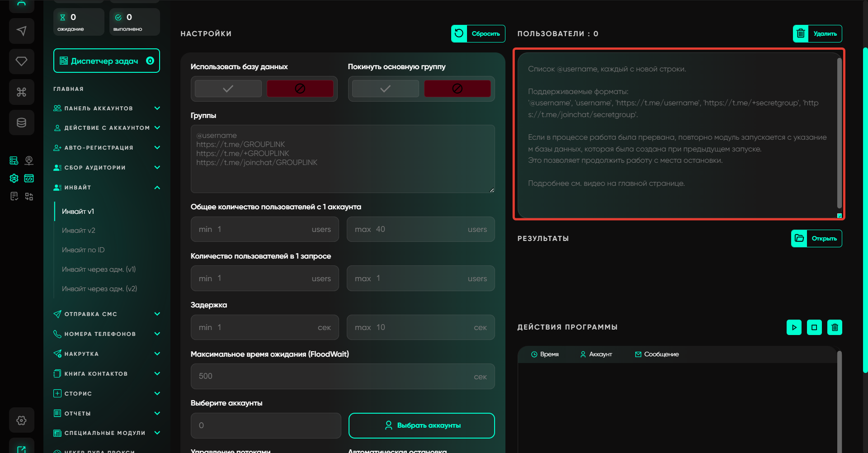Click the paper plane icon in left sidebar
The height and width of the screenshot is (453, 868).
21,31
